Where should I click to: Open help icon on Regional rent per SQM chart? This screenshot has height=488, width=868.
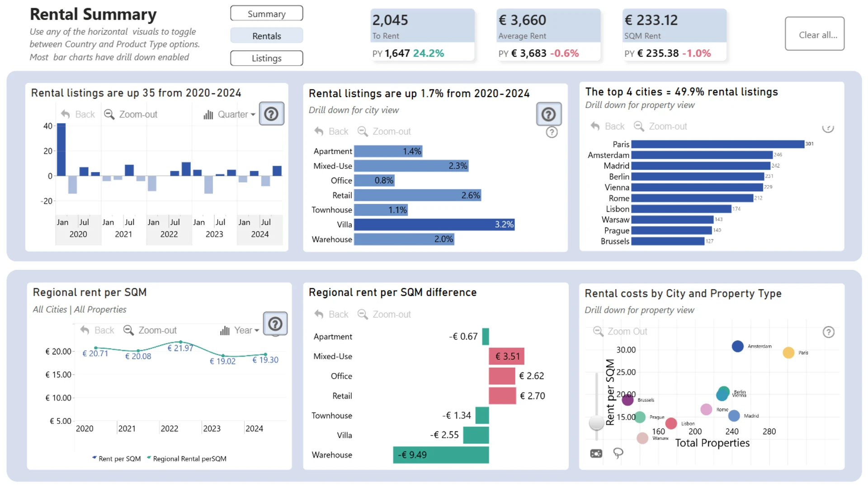275,324
